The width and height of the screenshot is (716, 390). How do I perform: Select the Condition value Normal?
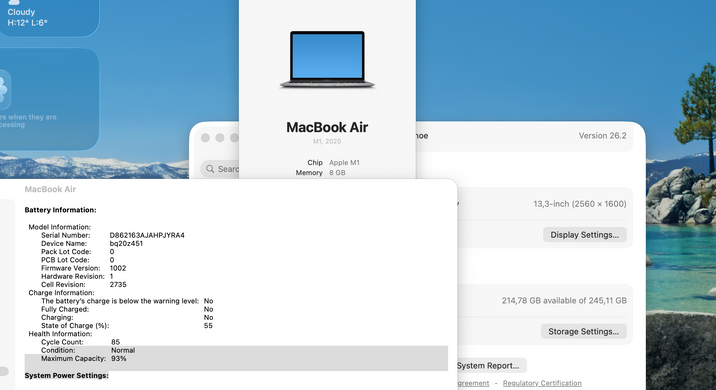123,350
